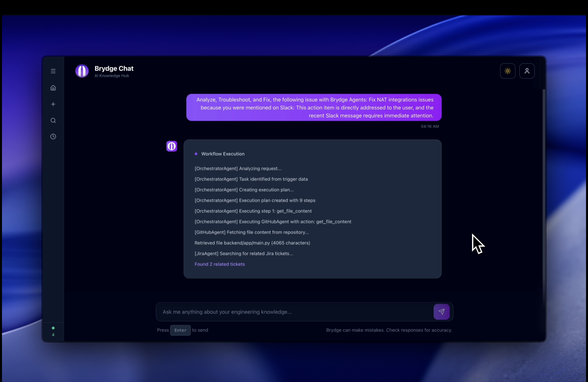Open chat history clock icon
Screen dimensions: 588x382
(53, 137)
